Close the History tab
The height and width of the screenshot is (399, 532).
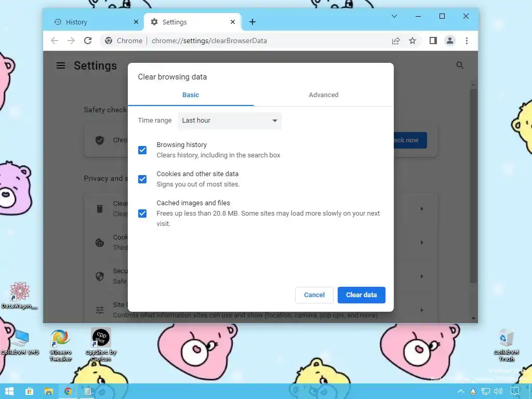pyautogui.click(x=136, y=22)
